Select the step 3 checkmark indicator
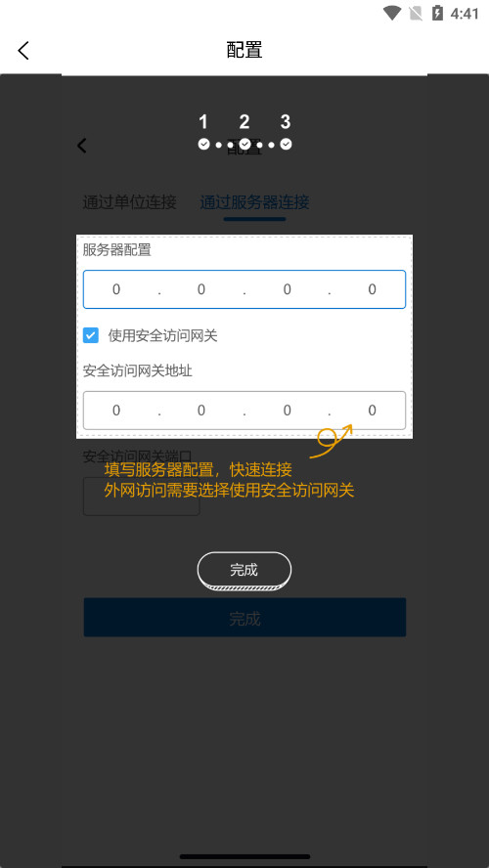The width and height of the screenshot is (489, 868). tap(286, 145)
